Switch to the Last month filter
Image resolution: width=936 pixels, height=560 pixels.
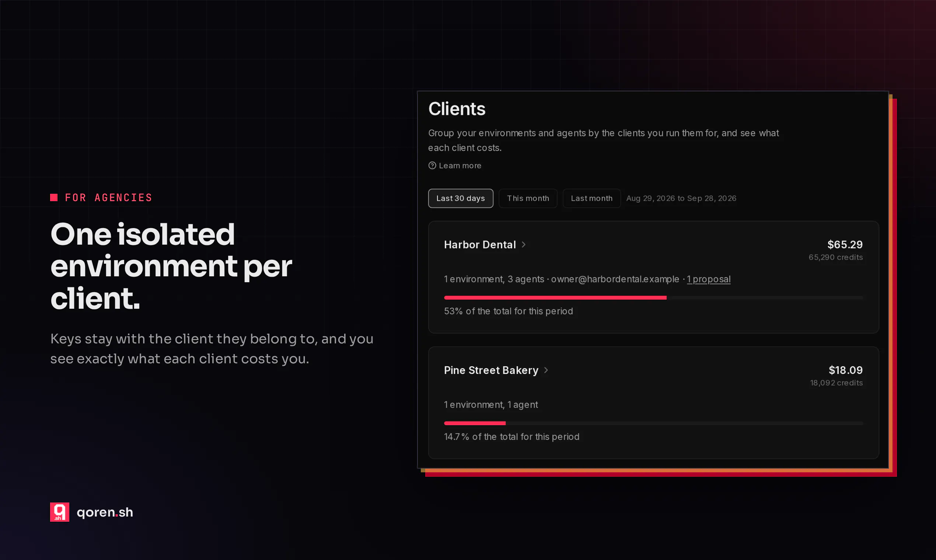click(x=591, y=199)
